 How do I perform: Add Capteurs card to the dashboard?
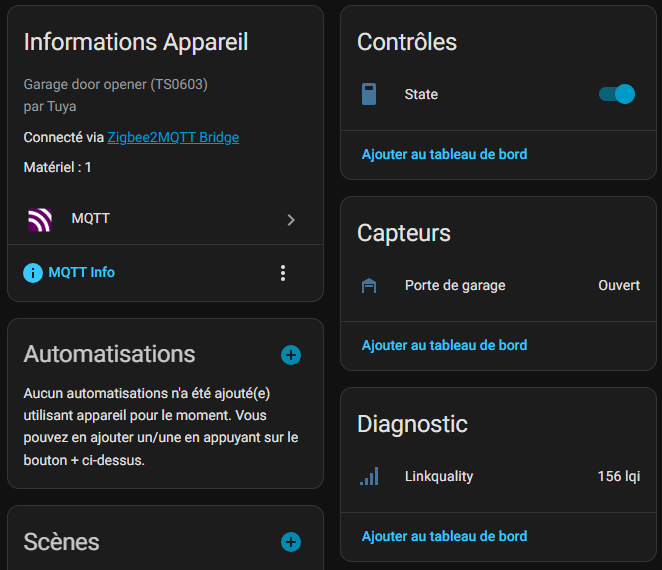(x=444, y=345)
